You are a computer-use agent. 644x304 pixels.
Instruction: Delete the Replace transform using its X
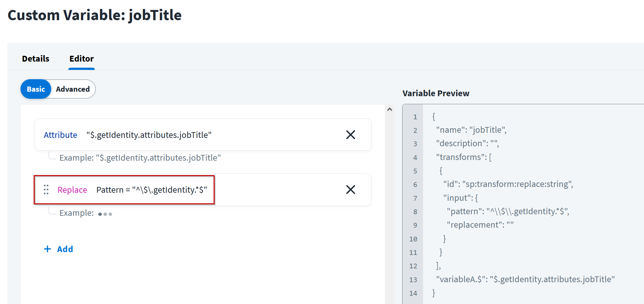pos(351,190)
